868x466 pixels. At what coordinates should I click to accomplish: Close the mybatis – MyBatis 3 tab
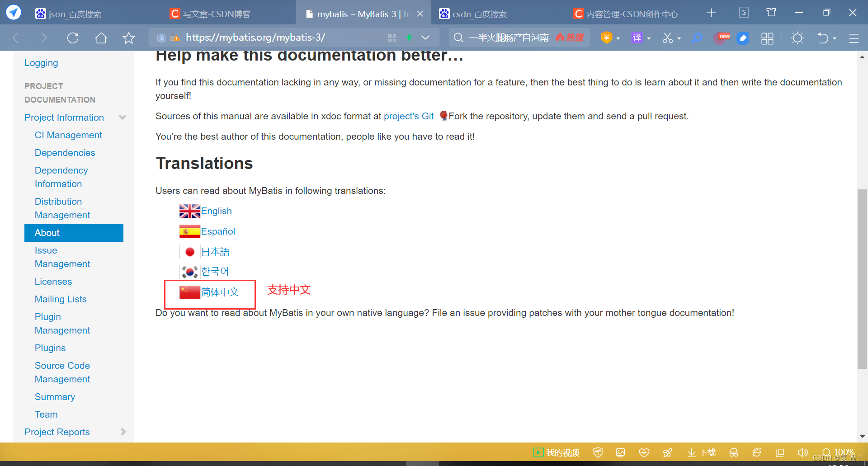point(420,14)
